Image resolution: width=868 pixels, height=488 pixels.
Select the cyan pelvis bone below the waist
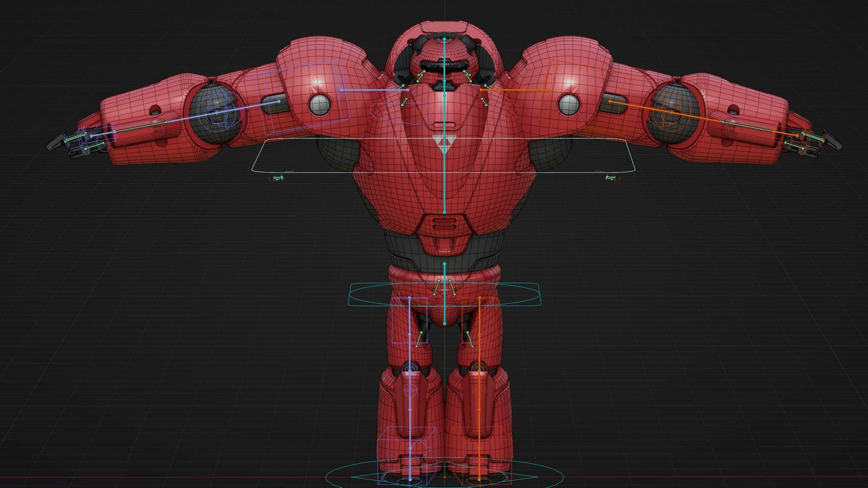445,293
